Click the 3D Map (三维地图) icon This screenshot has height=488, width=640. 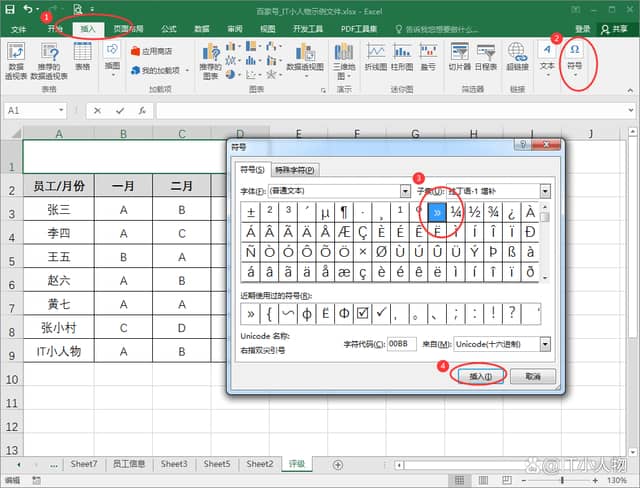tap(344, 61)
